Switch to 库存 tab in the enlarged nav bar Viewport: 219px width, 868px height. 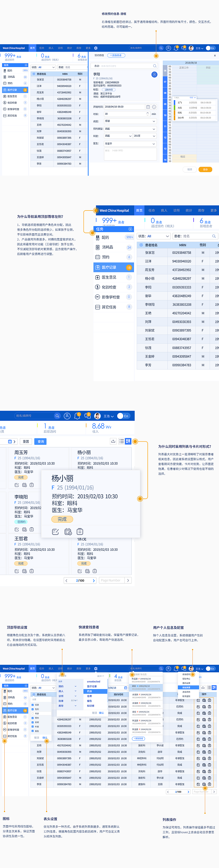coord(201,210)
